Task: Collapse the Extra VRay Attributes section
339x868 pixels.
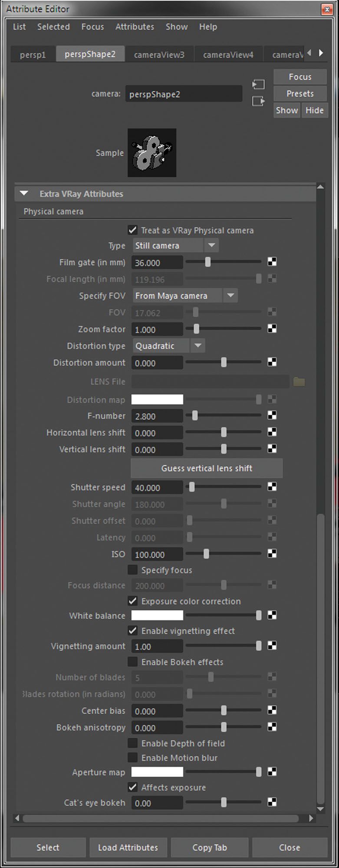Action: (x=24, y=194)
